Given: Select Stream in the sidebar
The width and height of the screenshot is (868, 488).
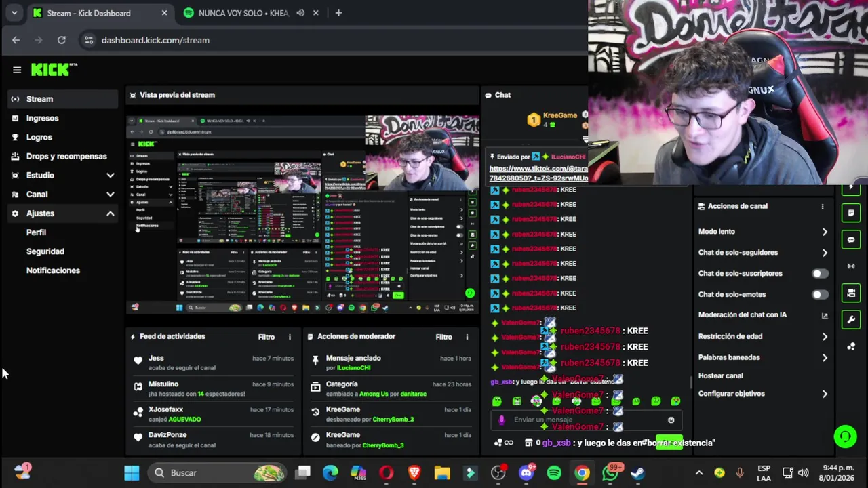Looking at the screenshot, I should [63, 99].
